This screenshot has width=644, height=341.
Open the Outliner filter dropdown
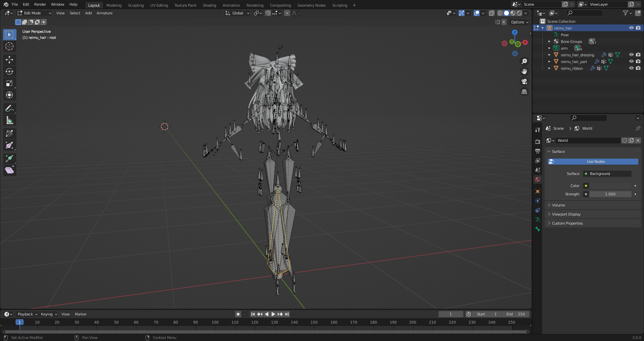click(x=627, y=13)
